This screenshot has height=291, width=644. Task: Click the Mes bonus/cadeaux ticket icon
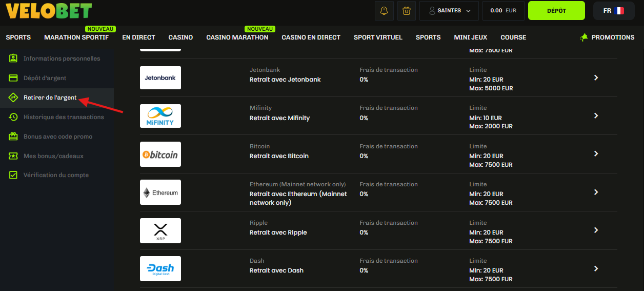tap(13, 156)
